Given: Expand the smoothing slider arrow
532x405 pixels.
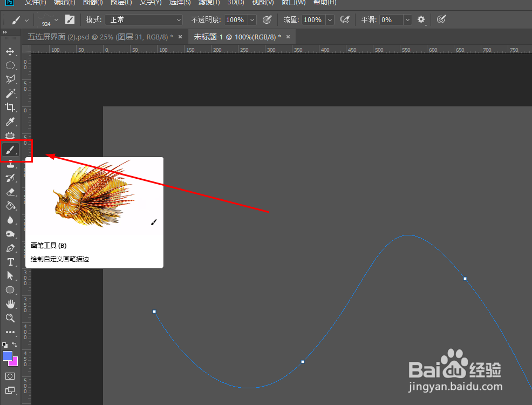Looking at the screenshot, I should 407,19.
